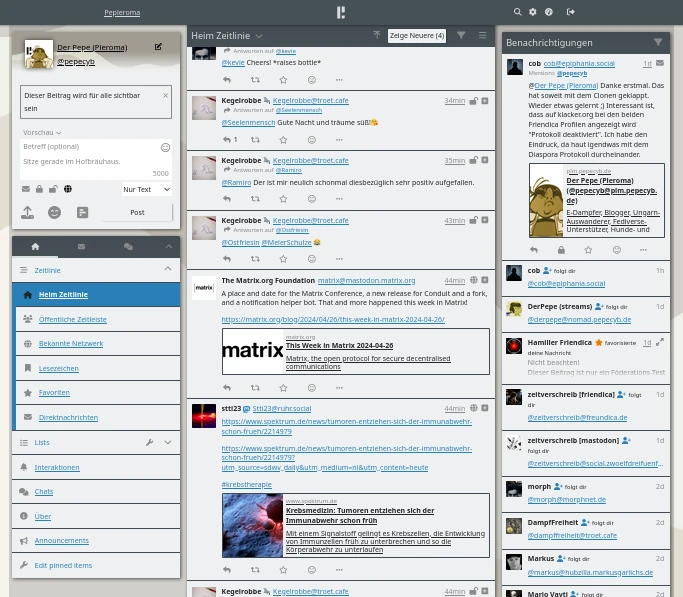Open settings via the gear icon

(x=532, y=12)
